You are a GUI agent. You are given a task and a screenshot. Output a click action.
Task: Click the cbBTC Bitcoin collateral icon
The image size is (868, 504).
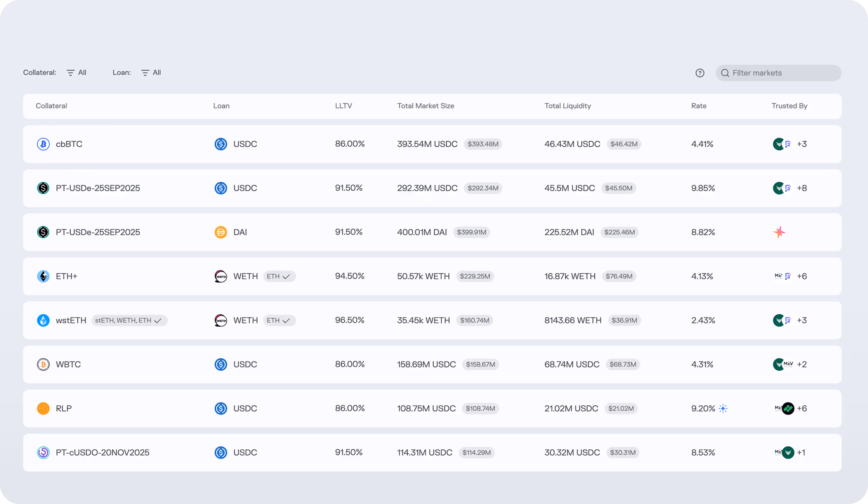tap(43, 144)
